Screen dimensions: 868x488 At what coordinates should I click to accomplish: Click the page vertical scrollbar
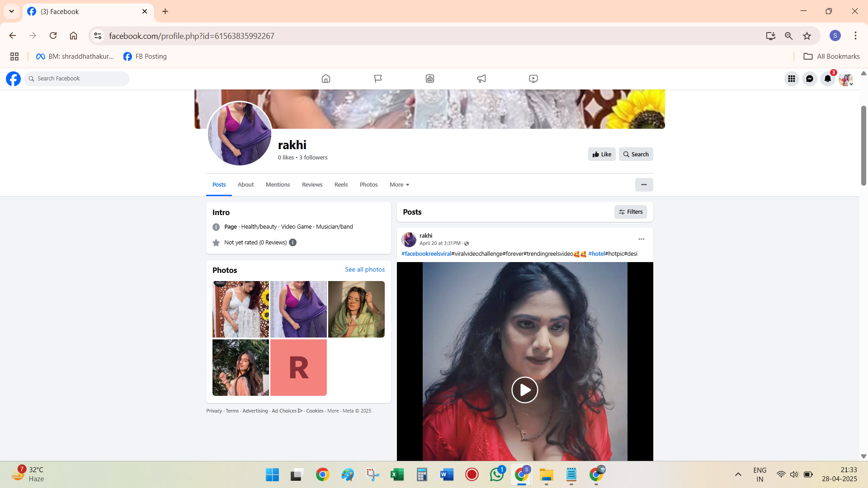click(x=863, y=145)
